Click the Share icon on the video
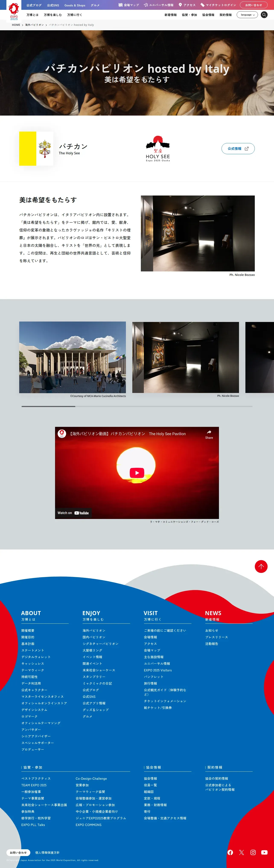The image size is (274, 868). coord(209,434)
